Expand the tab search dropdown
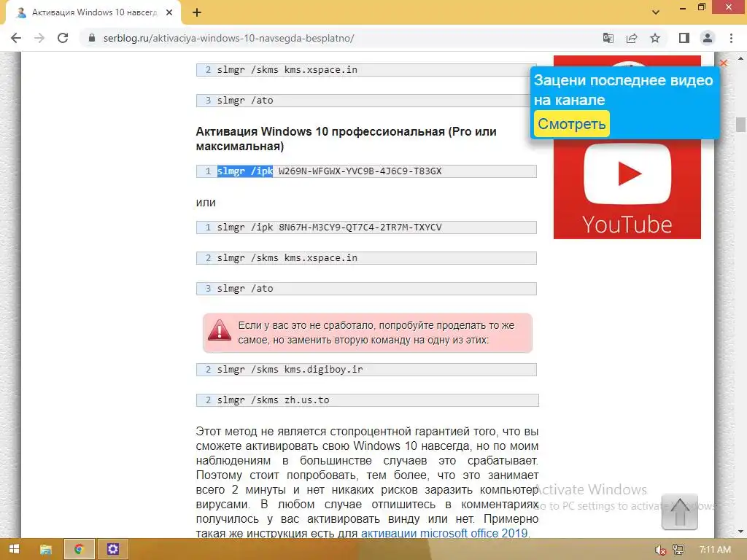This screenshot has height=560, width=747. point(656,12)
